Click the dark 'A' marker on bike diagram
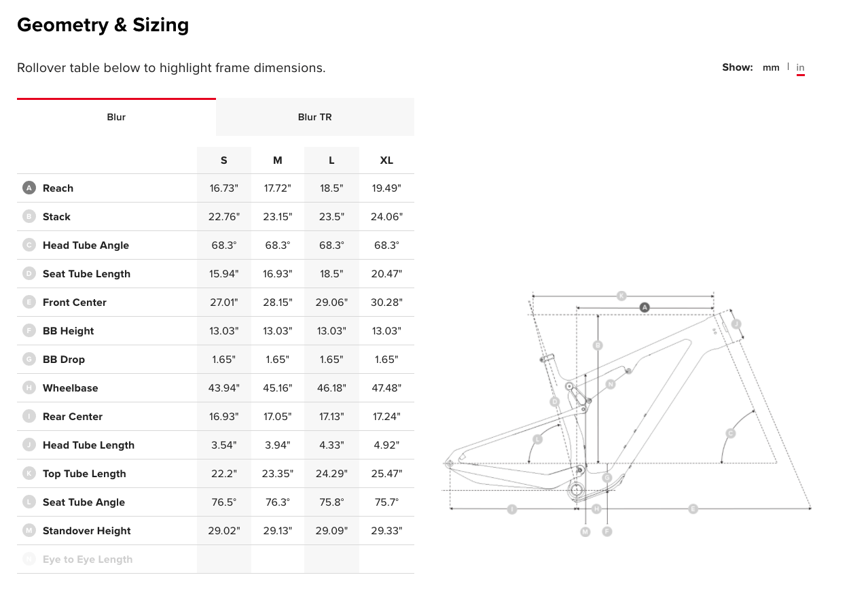868x590 pixels. pyautogui.click(x=645, y=307)
